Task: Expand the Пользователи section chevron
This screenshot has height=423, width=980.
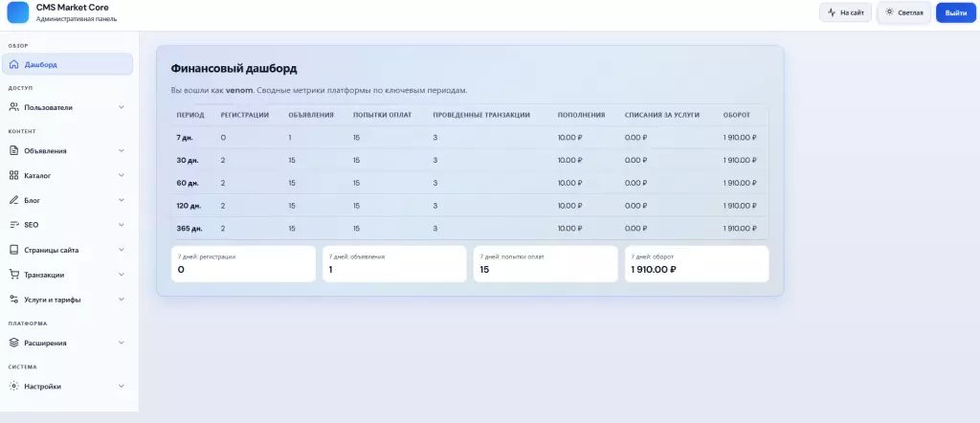Action: click(x=122, y=108)
